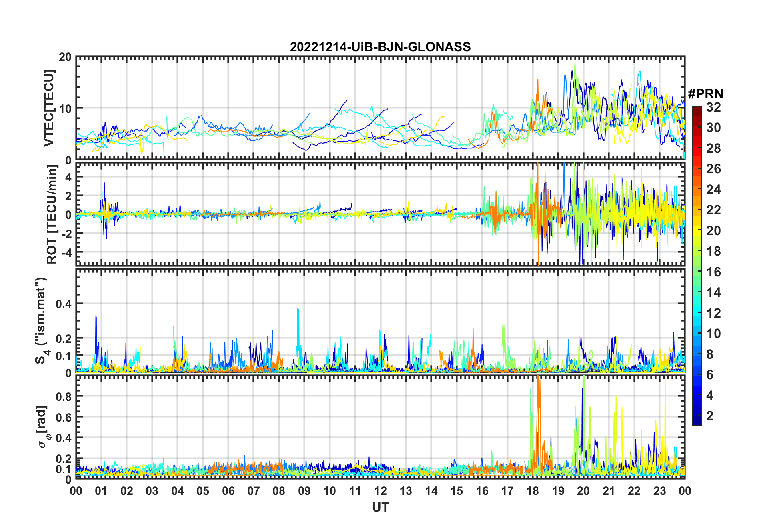Click the VTEC y-axis tick "10"

coord(65,108)
